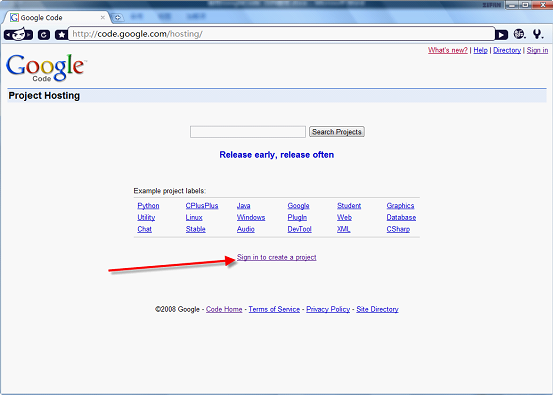Go back using the browser back arrow
This screenshot has height=395, width=553.
[8, 35]
